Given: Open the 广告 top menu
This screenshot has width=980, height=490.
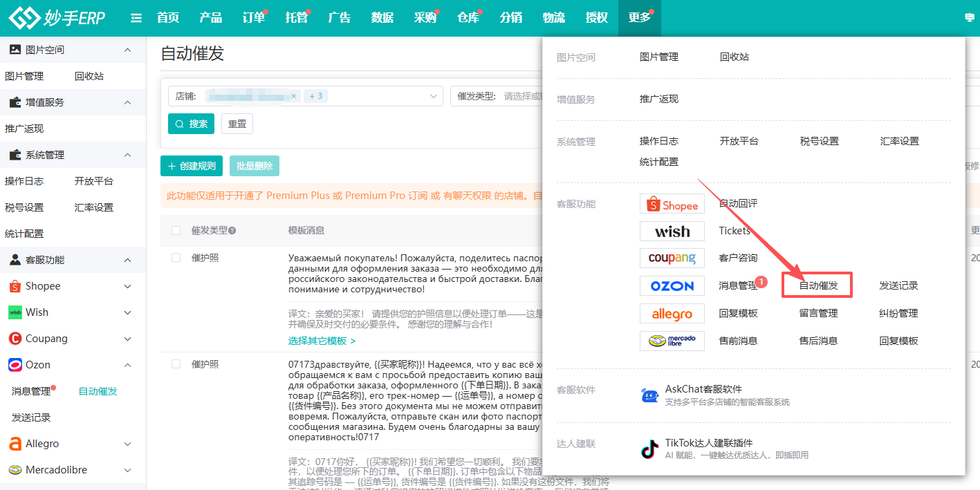Looking at the screenshot, I should pyautogui.click(x=340, y=18).
